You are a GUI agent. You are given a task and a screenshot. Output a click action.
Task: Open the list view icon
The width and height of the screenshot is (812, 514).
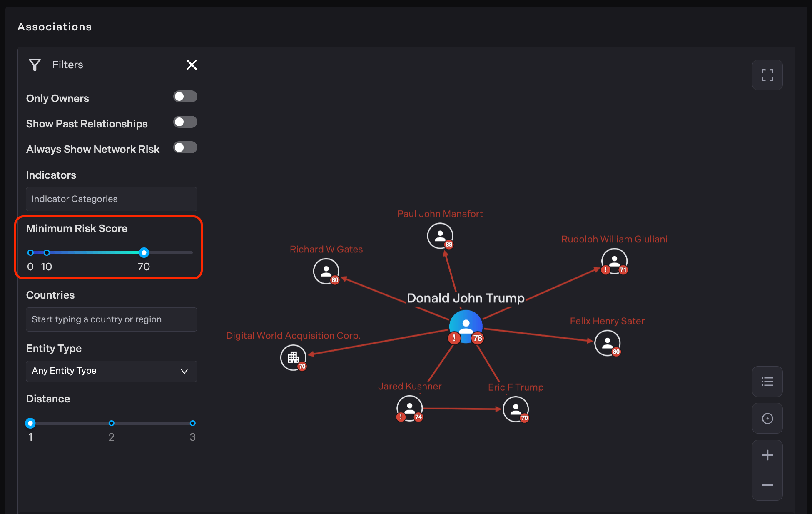767,382
